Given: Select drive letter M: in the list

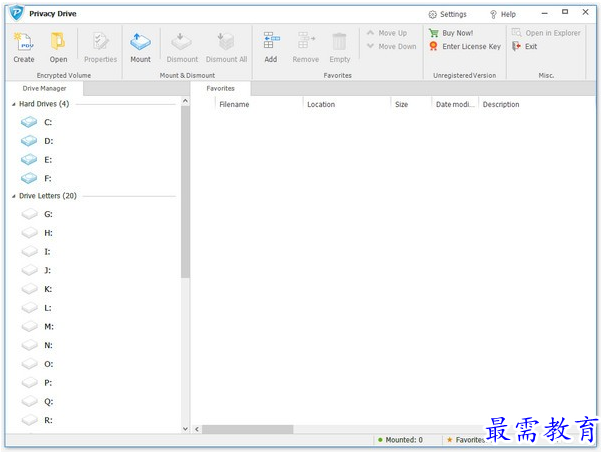Looking at the screenshot, I should tap(30, 326).
